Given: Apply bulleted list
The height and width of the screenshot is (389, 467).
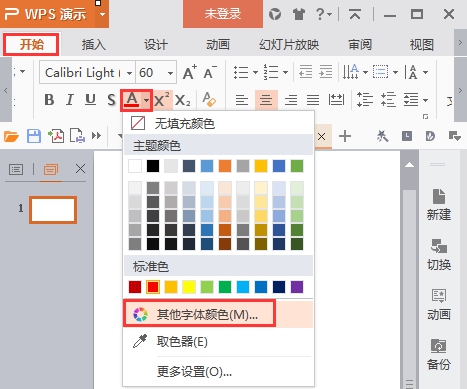Looking at the screenshot, I should point(241,72).
